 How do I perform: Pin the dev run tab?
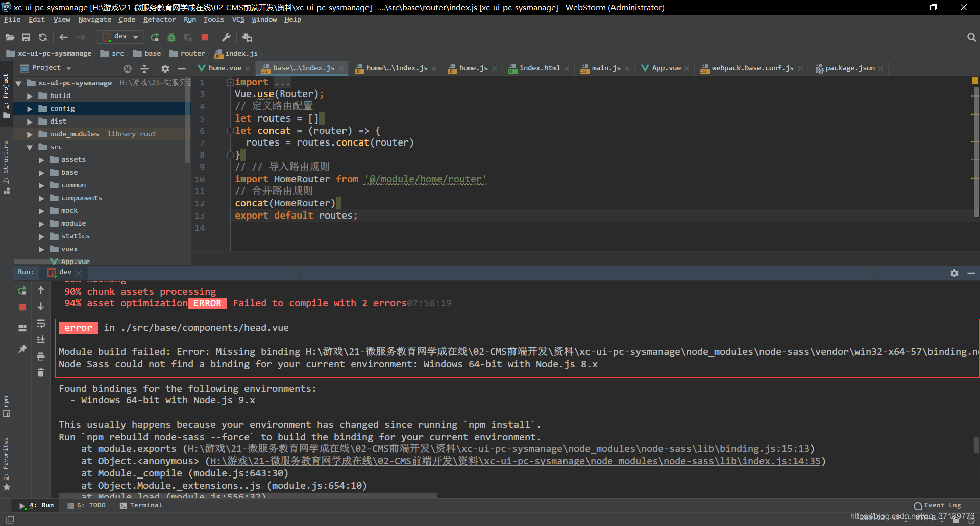(x=22, y=349)
